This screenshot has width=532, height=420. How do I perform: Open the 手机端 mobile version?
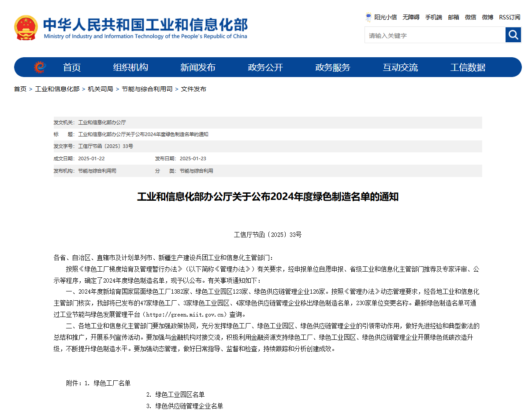coord(433,17)
